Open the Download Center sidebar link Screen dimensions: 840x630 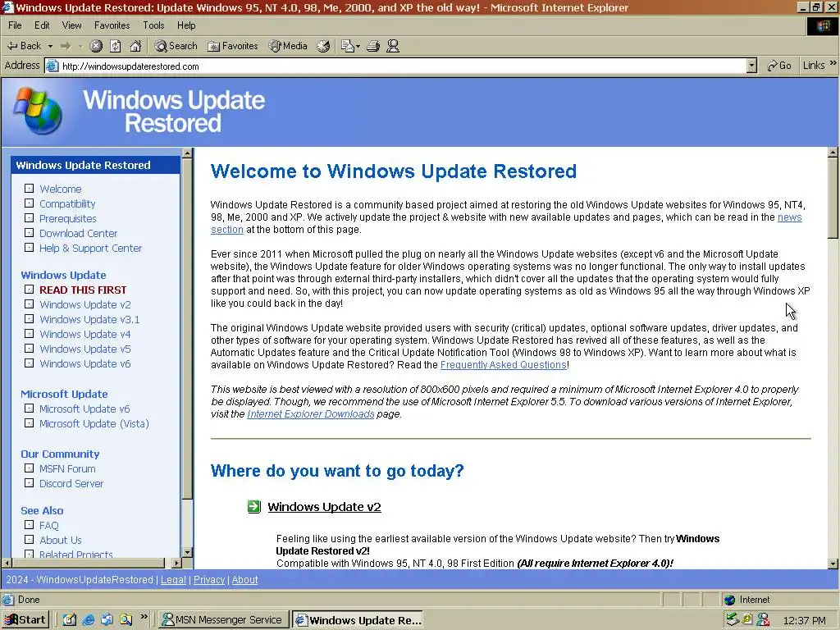pos(78,234)
